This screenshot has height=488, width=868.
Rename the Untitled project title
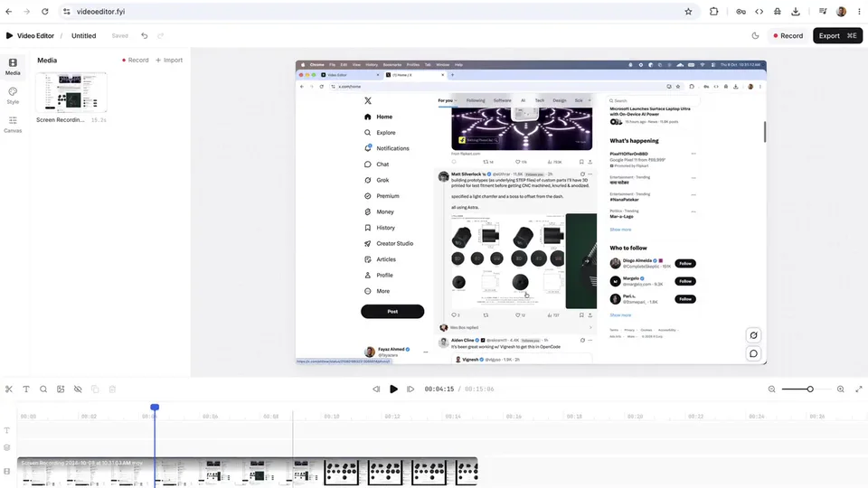83,35
